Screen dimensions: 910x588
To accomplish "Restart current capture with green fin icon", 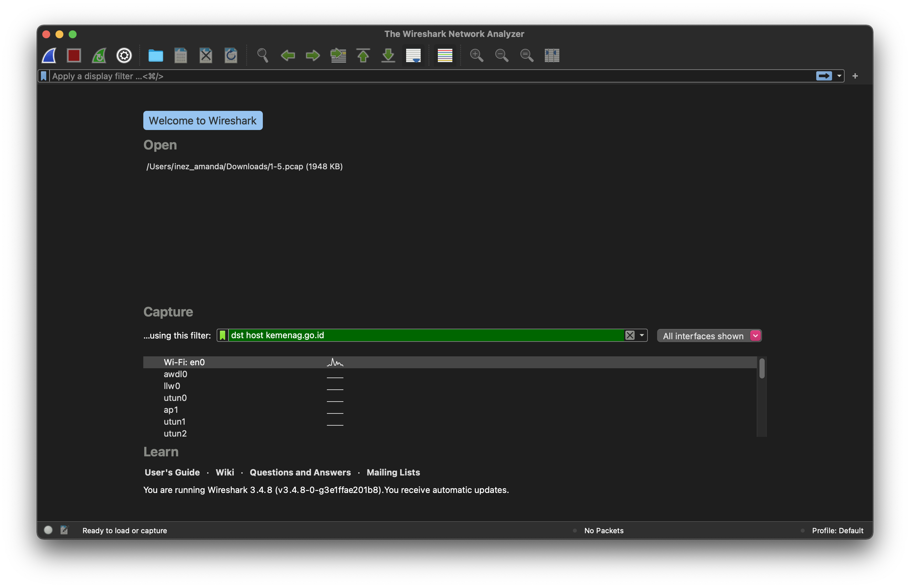I will [x=99, y=55].
